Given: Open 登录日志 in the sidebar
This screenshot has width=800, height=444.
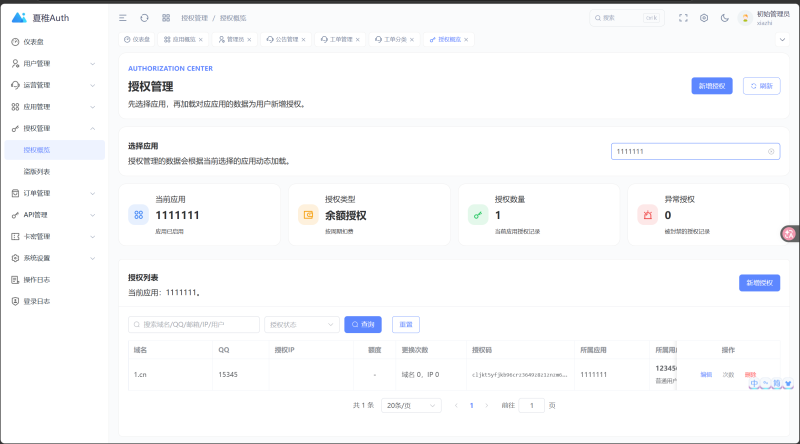Looking at the screenshot, I should click(x=54, y=301).
